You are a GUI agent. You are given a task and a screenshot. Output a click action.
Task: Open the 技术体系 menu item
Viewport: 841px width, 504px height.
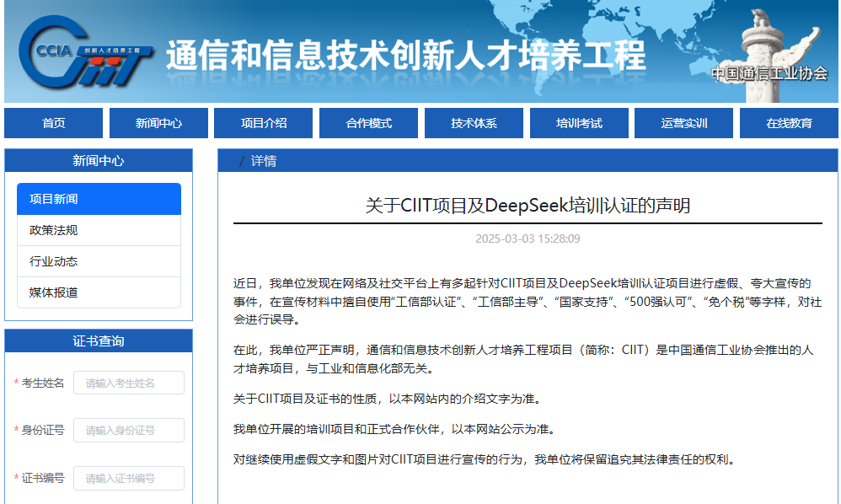[x=474, y=123]
